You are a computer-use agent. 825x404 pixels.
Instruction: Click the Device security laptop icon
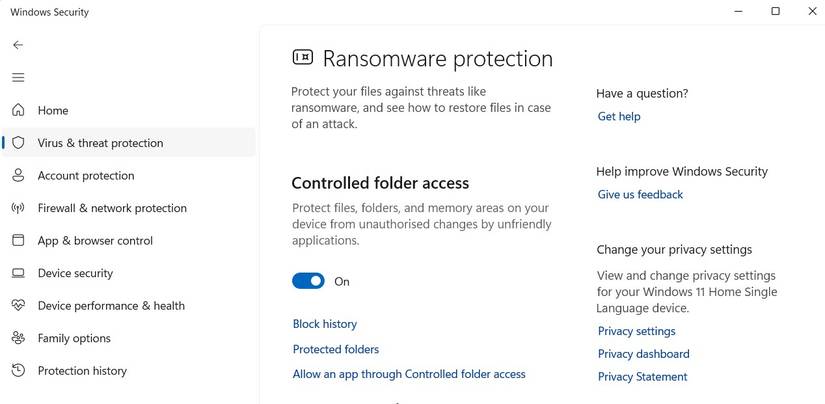point(18,273)
